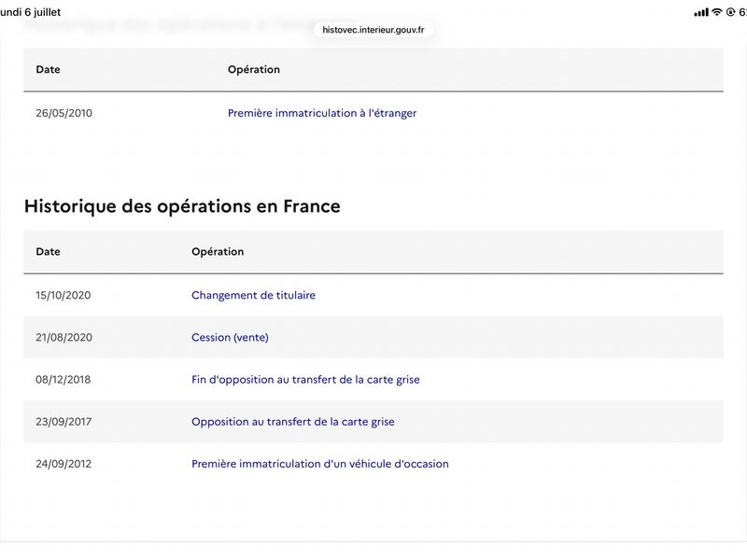747x560 pixels.
Task: Open Première immatriculation d'un véhicule d'occasion
Action: pos(320,464)
